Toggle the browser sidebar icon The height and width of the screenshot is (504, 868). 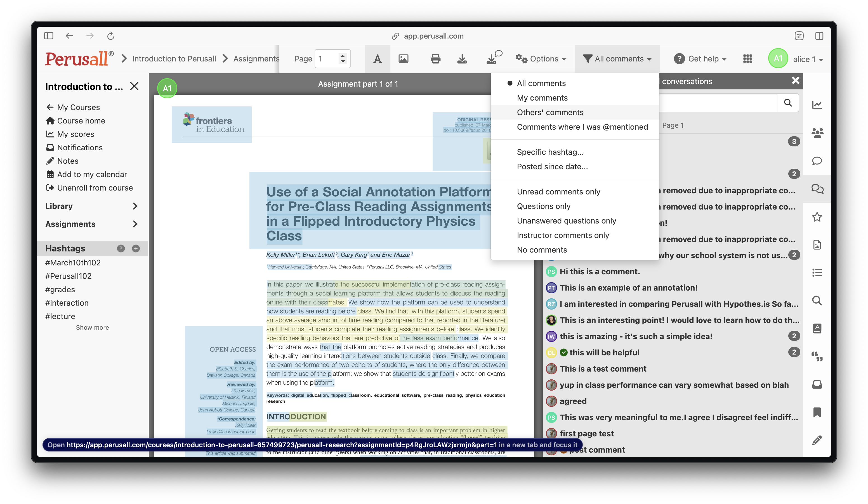(49, 36)
